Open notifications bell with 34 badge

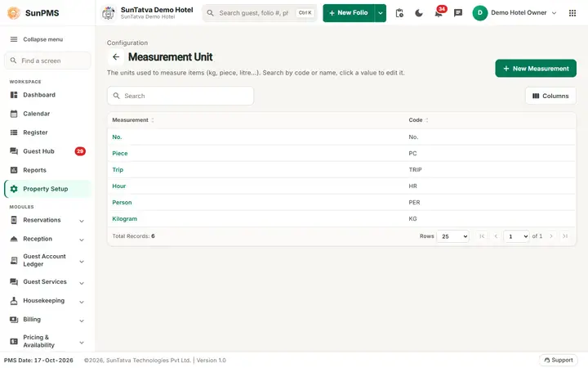[x=439, y=13]
